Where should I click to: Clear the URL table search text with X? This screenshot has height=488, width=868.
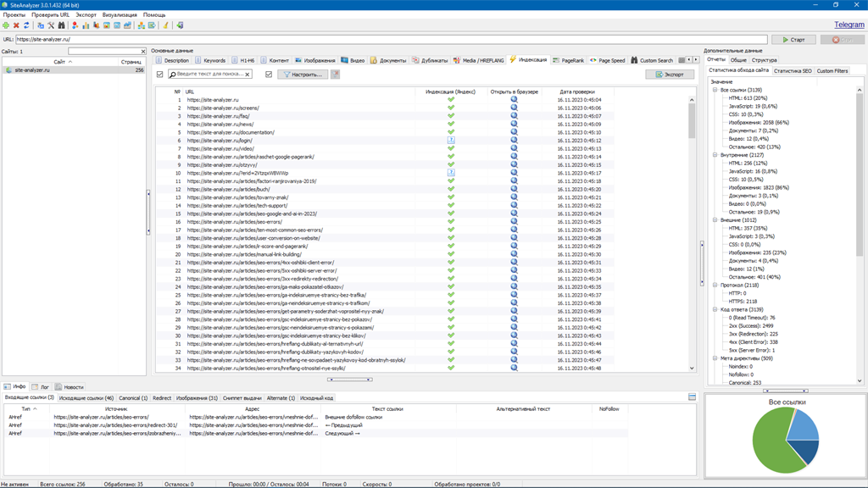pos(248,75)
